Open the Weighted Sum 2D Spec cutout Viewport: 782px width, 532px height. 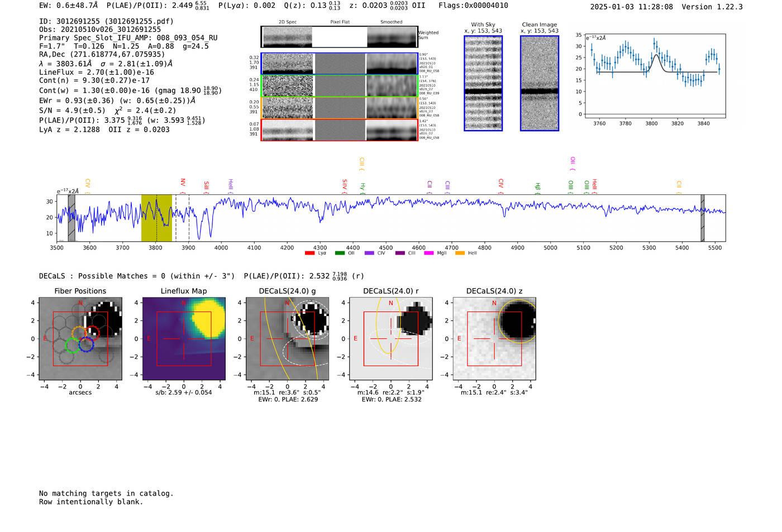(x=287, y=37)
